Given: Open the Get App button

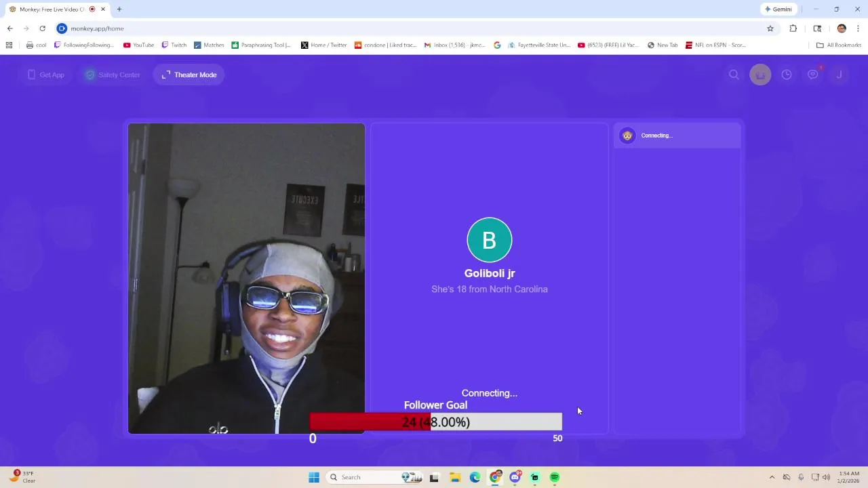Looking at the screenshot, I should (x=46, y=75).
